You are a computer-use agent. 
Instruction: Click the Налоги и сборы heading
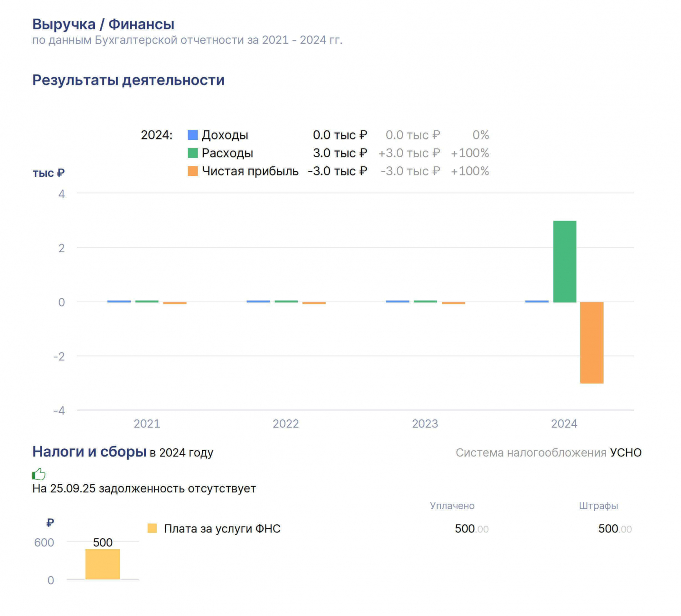tap(89, 452)
